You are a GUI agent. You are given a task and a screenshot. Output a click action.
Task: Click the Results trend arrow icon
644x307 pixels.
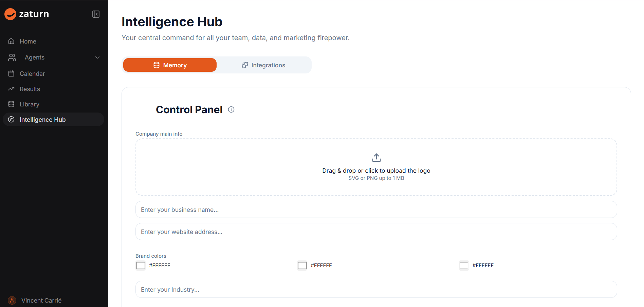11,89
